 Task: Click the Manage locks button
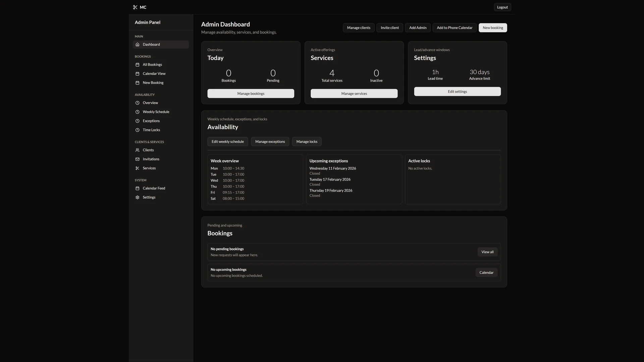coord(307,142)
